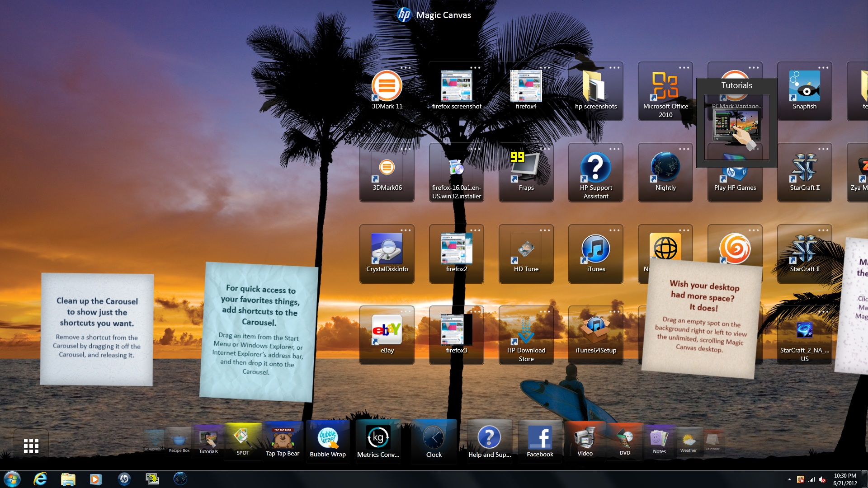Open the Clock carousel app
The width and height of the screenshot is (868, 488).
coord(434,442)
